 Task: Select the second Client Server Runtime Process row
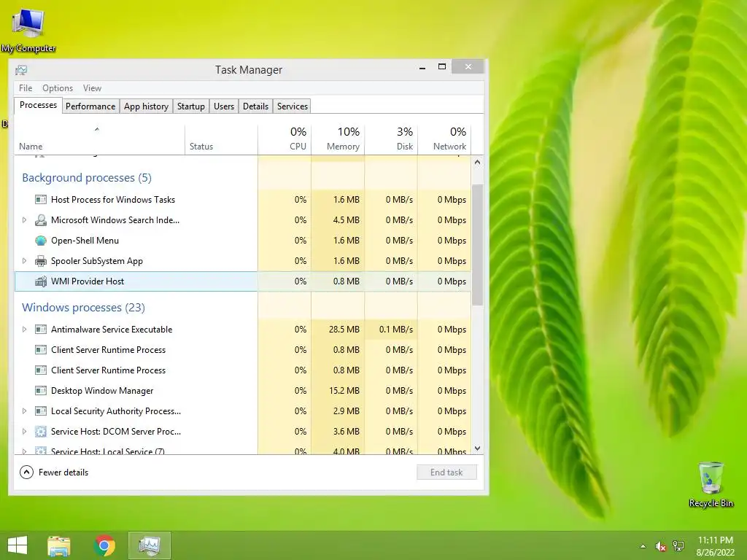click(x=243, y=370)
